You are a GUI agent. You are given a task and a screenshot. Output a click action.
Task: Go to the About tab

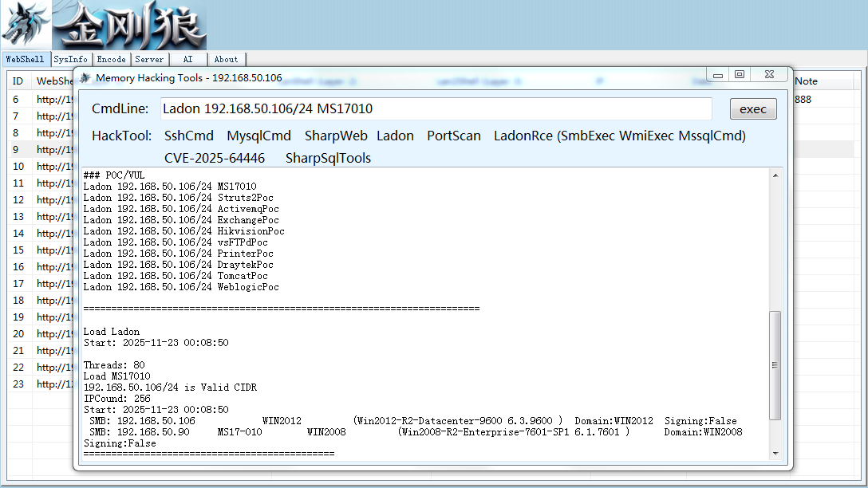point(226,59)
